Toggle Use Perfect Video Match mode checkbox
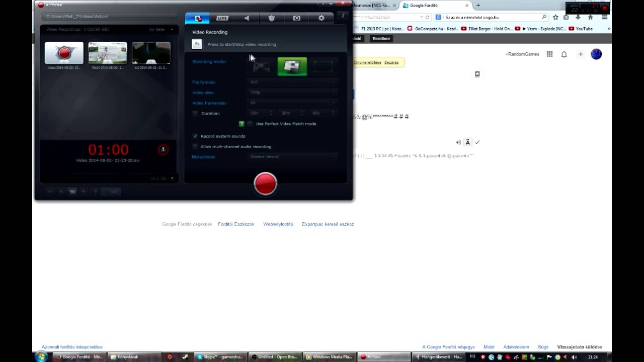 point(250,124)
